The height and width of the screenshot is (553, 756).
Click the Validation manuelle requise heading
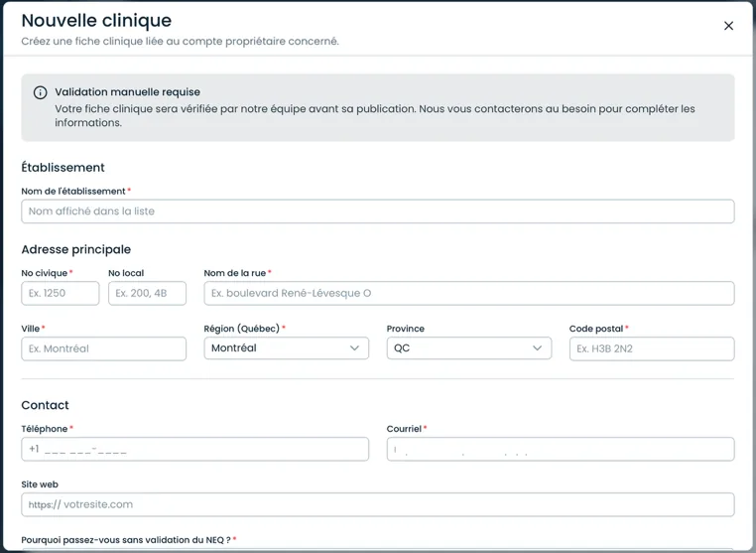[127, 92]
